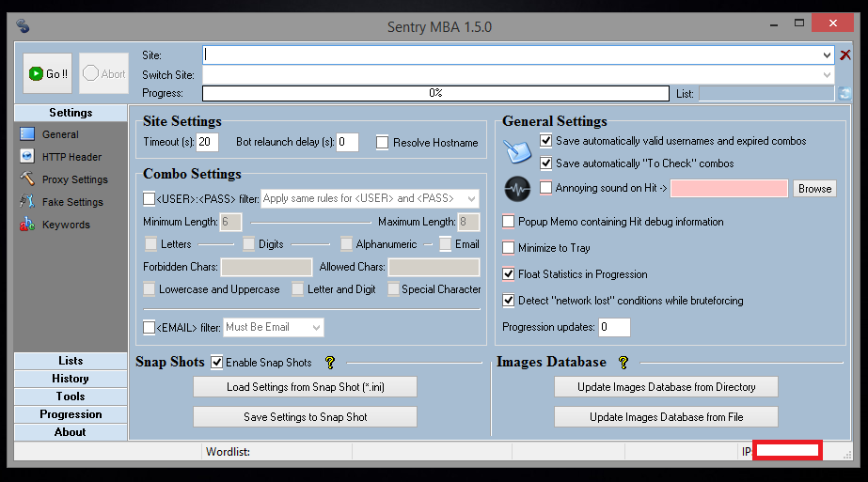Switch to the Progression tab
868x482 pixels.
[71, 414]
